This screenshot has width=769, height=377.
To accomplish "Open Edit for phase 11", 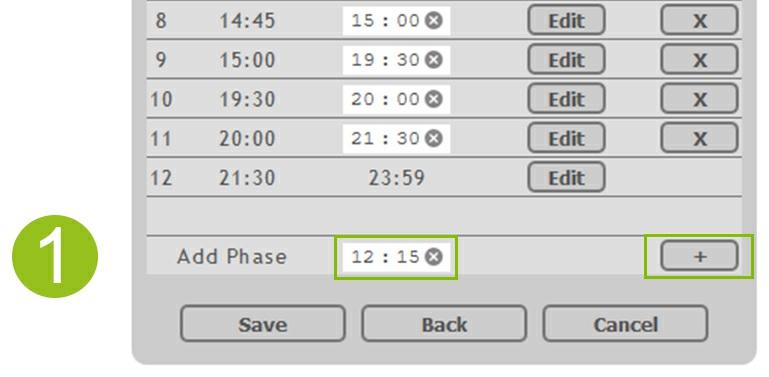I will 566,138.
